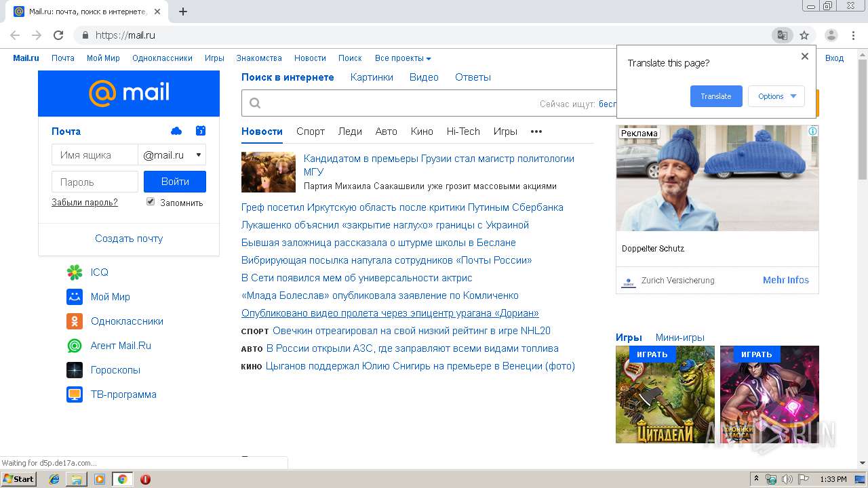Click the ad info icon
Screen dimensions: 868x488
[813, 131]
